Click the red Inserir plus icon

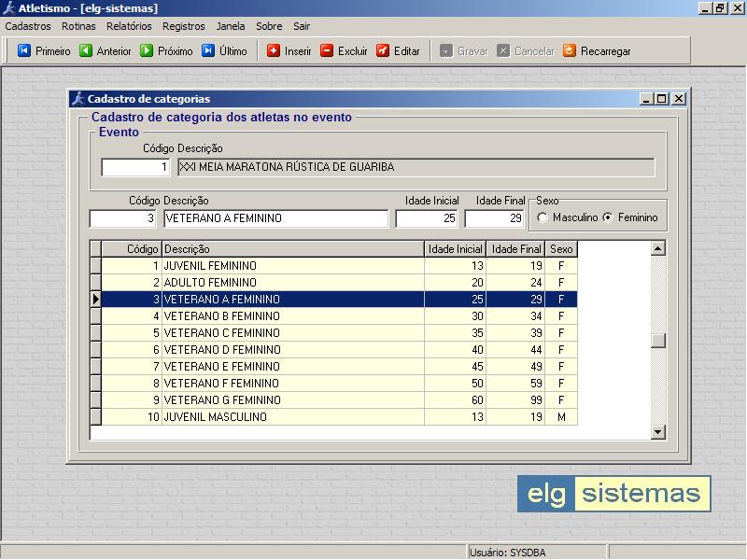273,50
